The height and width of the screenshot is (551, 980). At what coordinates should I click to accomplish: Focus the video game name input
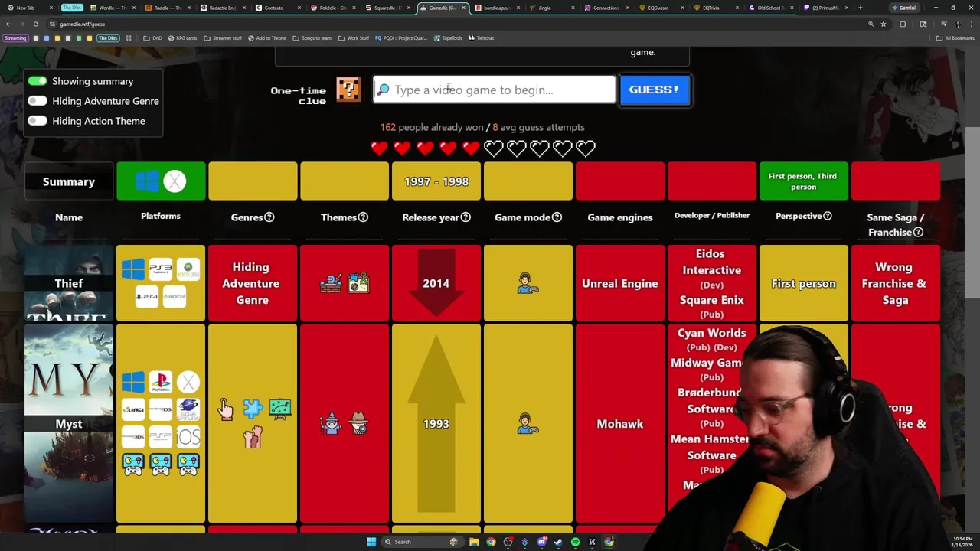[x=494, y=90]
